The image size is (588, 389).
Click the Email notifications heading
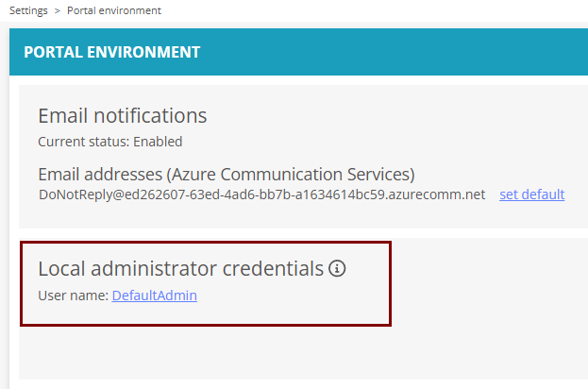123,115
